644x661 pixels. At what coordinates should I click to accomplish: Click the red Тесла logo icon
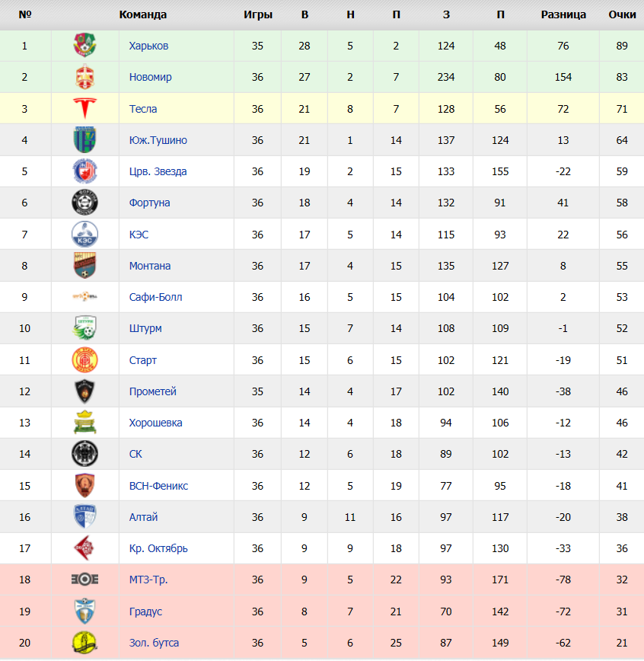84,108
